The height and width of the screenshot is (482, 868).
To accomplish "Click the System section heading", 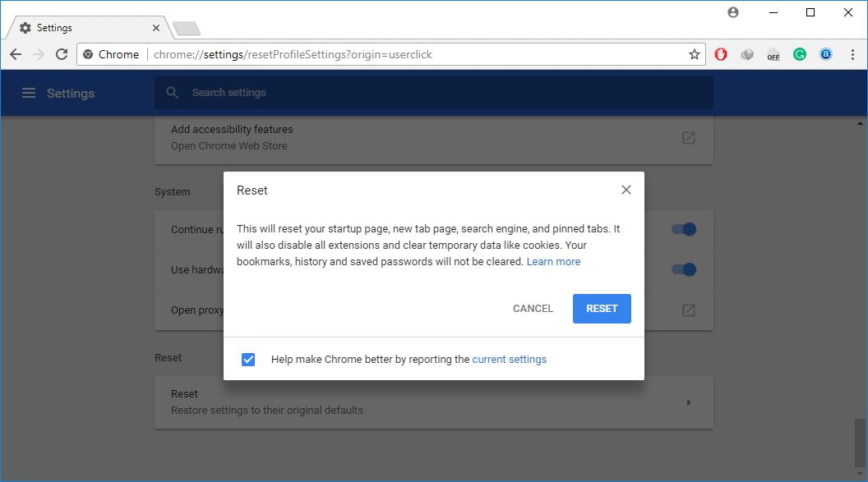I will pos(172,192).
